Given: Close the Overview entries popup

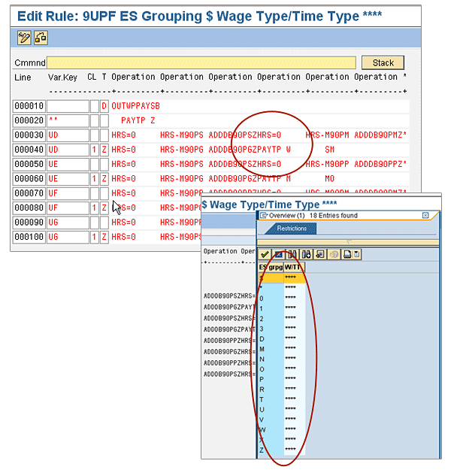Looking at the screenshot, I should point(425,215).
